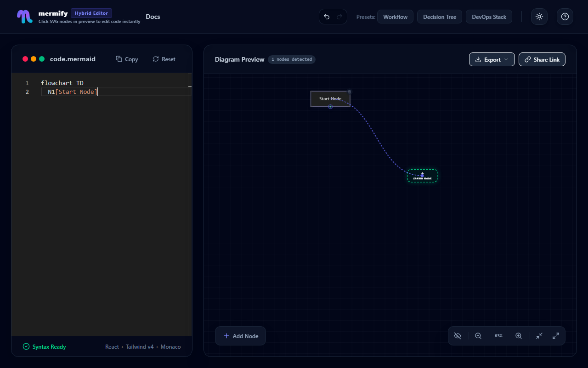
Task: Load the Decision Tree preset
Action: click(440, 17)
